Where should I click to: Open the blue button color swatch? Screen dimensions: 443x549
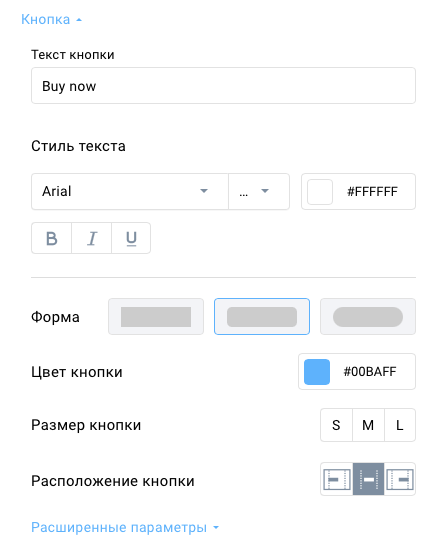317,371
